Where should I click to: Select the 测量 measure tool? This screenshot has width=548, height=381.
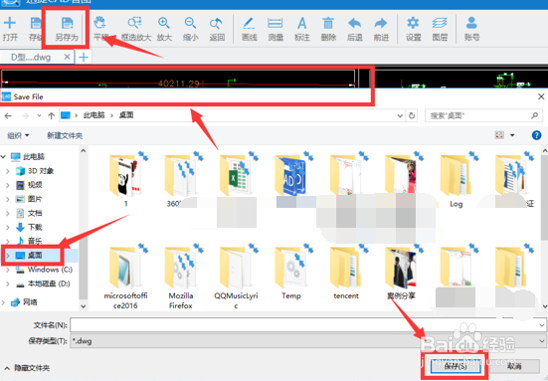click(275, 29)
